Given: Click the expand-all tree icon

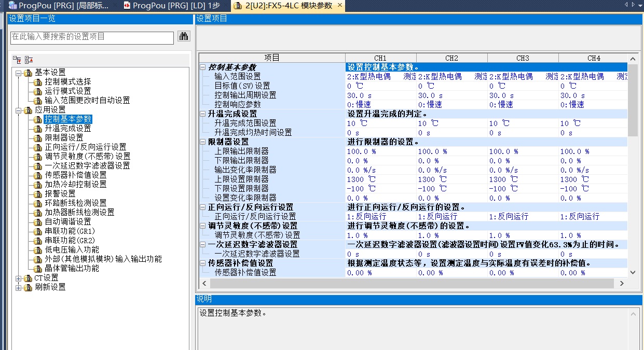Looking at the screenshot, I should pos(17,60).
